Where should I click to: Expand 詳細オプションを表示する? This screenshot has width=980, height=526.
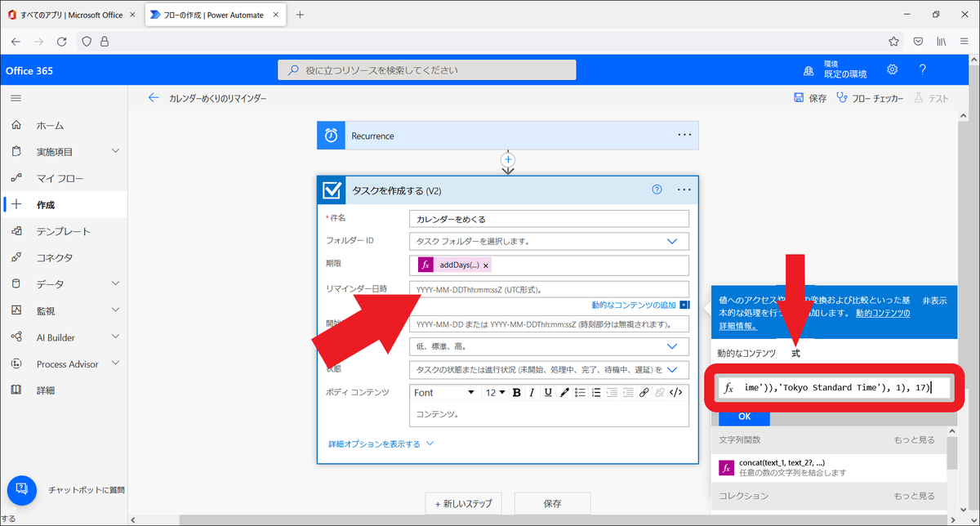pos(381,444)
